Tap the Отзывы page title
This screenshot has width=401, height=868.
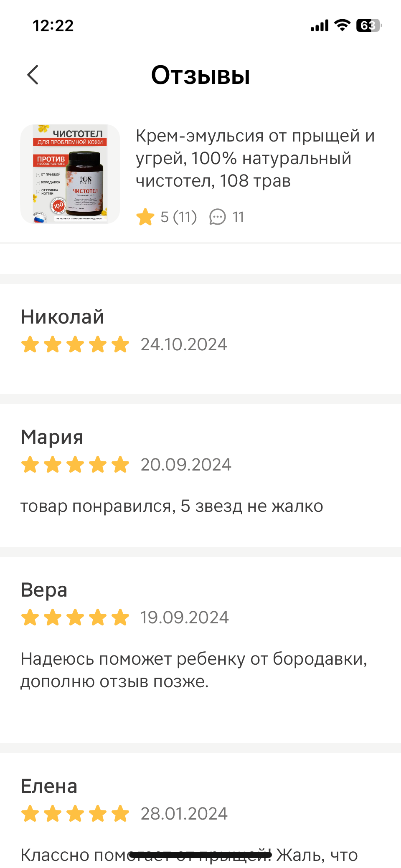(x=200, y=75)
